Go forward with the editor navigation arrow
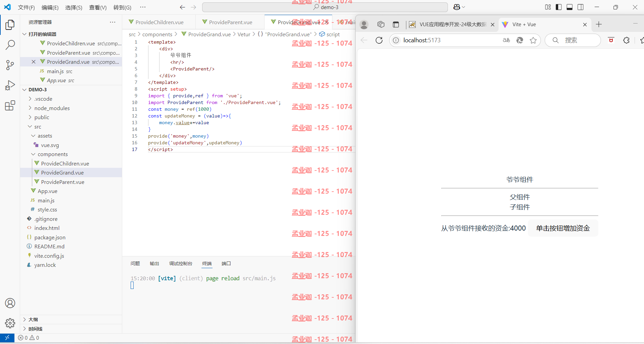The height and width of the screenshot is (344, 644). (x=193, y=7)
